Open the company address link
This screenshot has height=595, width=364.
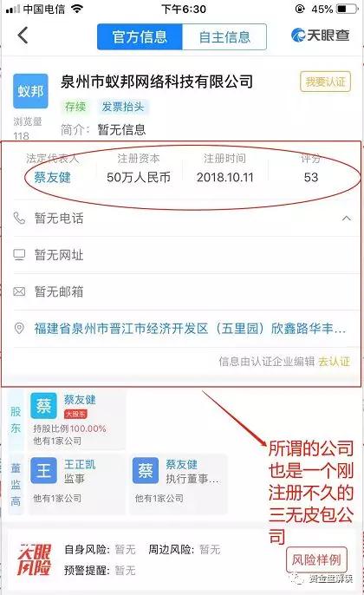(190, 328)
